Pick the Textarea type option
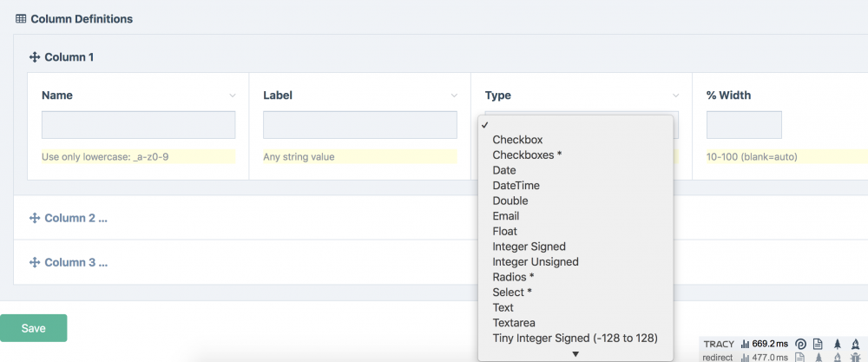868x362 pixels. point(515,323)
